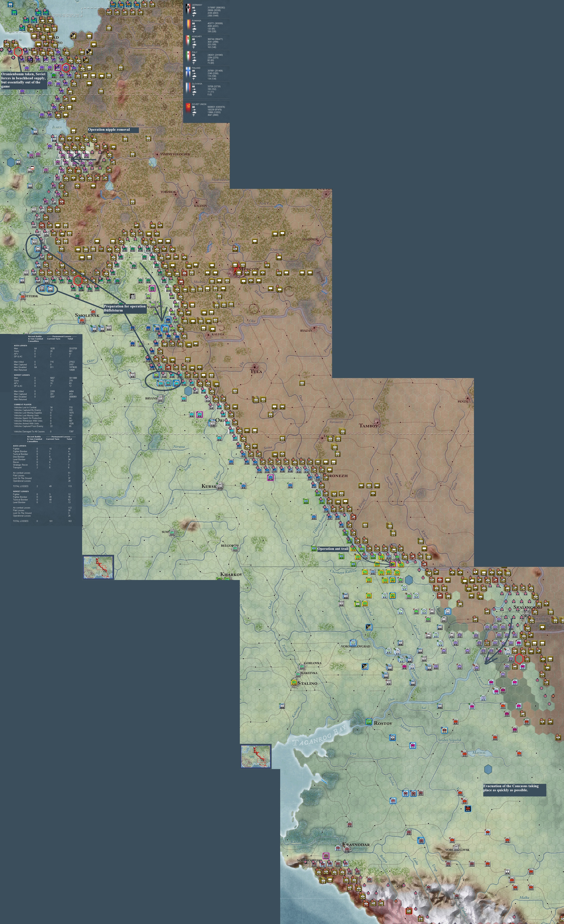Open the minimap thumbnail left of Kharkov
564x924 pixels.
[98, 567]
